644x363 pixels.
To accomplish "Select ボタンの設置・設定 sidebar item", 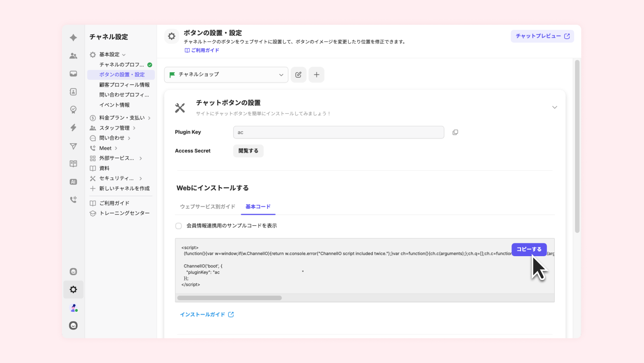I will click(x=121, y=75).
